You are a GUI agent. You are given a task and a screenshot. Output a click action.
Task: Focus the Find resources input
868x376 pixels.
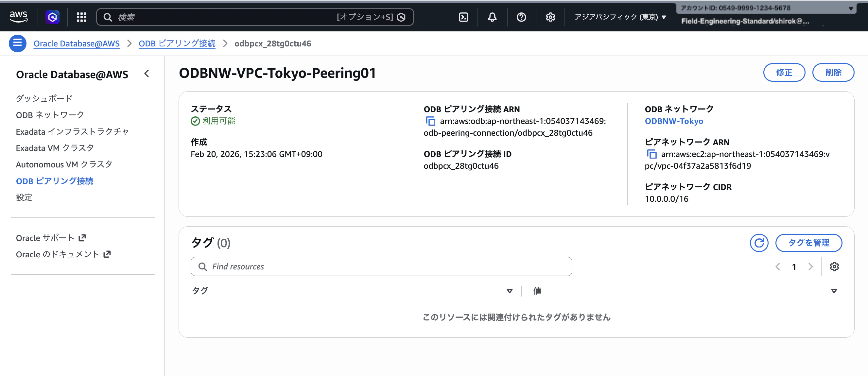click(x=381, y=266)
